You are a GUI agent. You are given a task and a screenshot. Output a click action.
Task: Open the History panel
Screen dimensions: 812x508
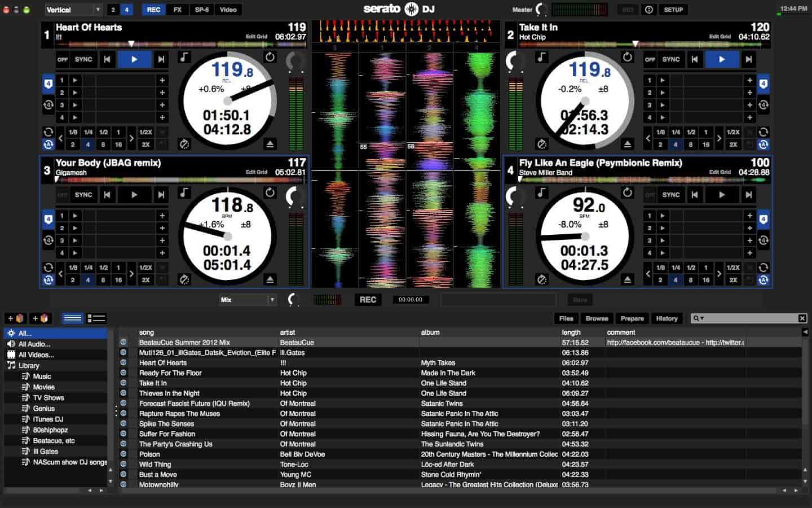tap(667, 318)
